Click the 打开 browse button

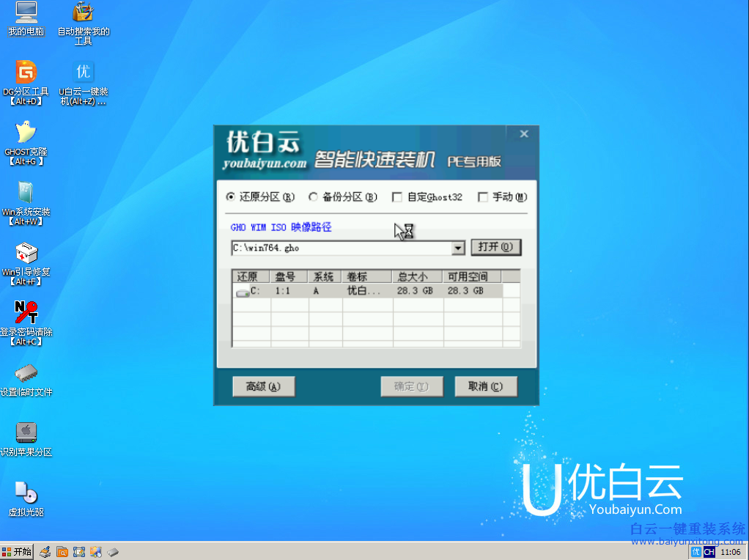(x=496, y=247)
